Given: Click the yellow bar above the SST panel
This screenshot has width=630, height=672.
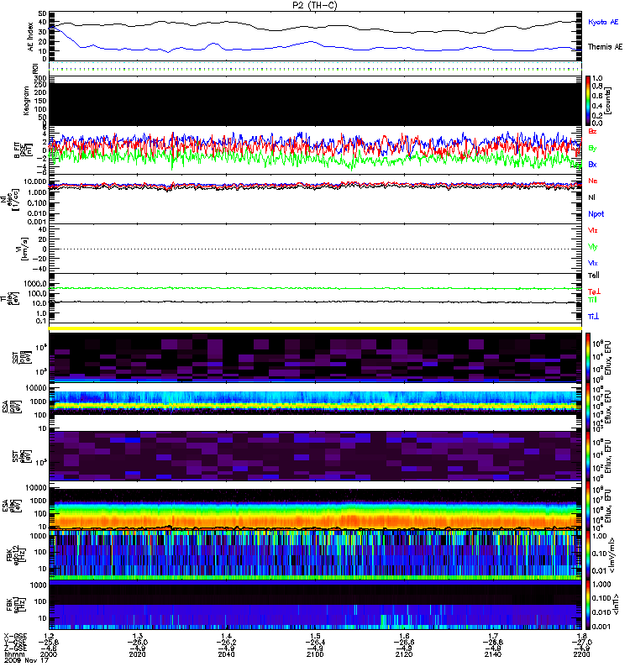Looking at the screenshot, I should click(x=315, y=328).
